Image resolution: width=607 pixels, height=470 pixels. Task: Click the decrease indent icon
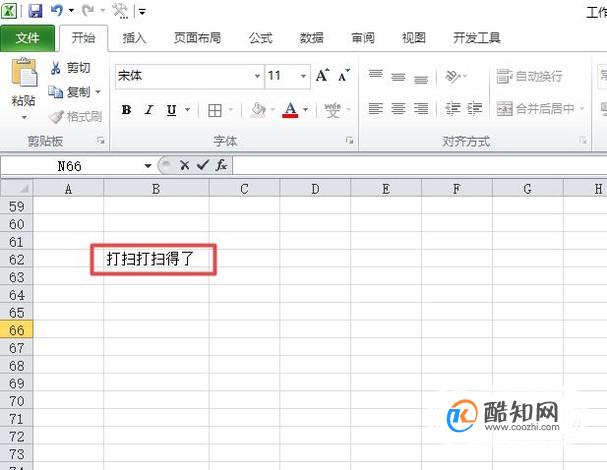453,109
